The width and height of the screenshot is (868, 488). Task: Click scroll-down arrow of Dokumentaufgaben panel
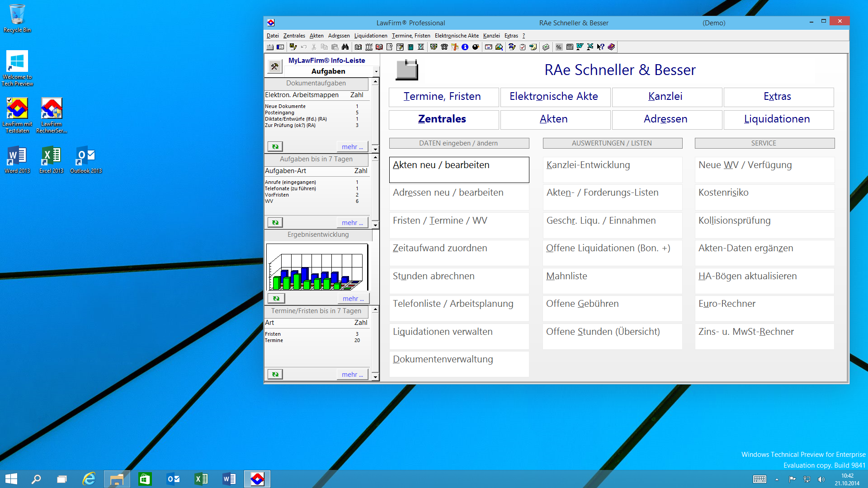coord(375,149)
